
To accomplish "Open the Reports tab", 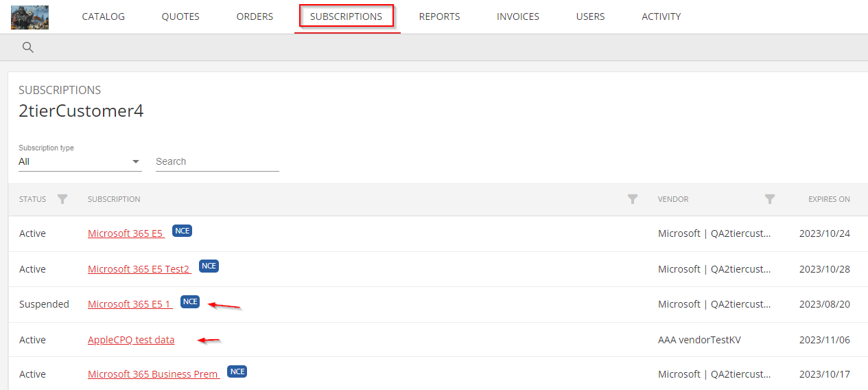I will coord(439,16).
